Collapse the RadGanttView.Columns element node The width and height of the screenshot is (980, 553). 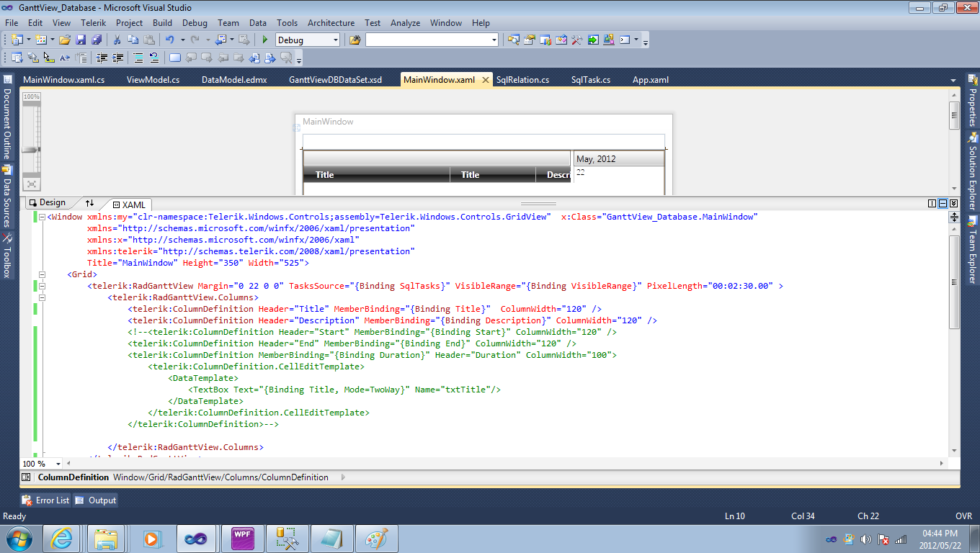coord(43,297)
